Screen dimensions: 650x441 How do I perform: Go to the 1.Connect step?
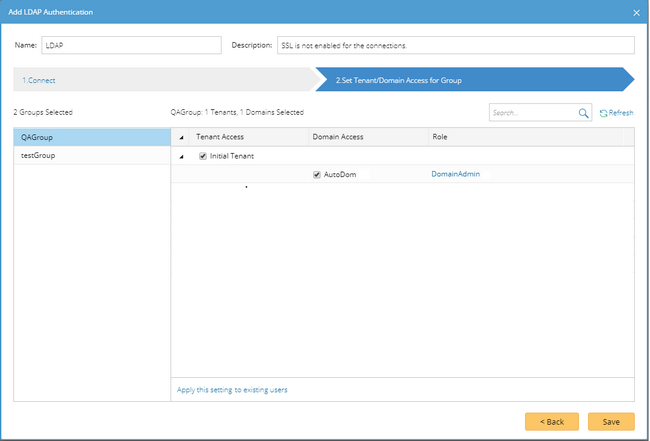pyautogui.click(x=38, y=79)
